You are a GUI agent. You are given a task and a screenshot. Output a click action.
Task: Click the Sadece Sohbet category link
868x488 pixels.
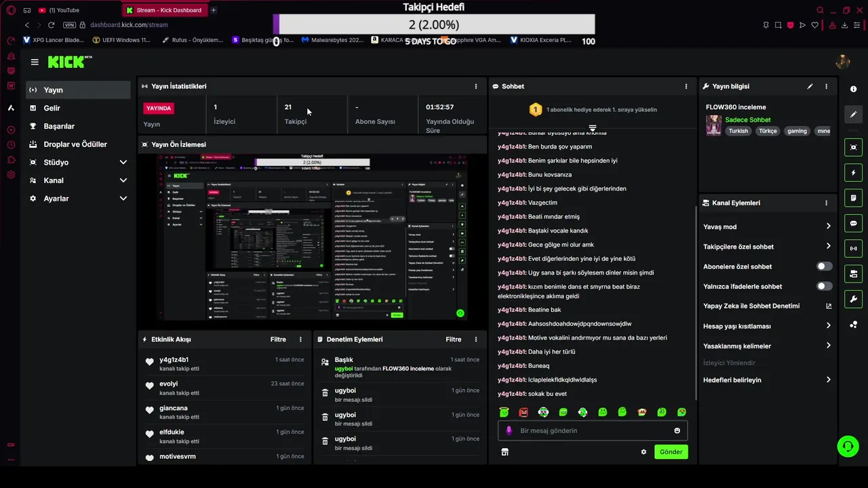(x=747, y=120)
